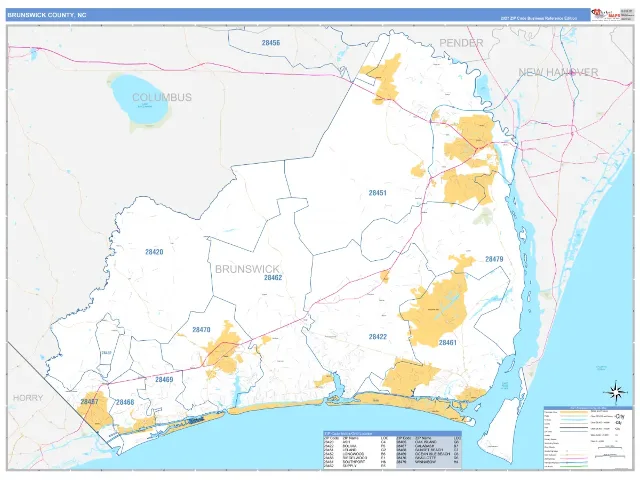Click the map legend header bar
This screenshot has height=480, width=640.
tap(588, 408)
